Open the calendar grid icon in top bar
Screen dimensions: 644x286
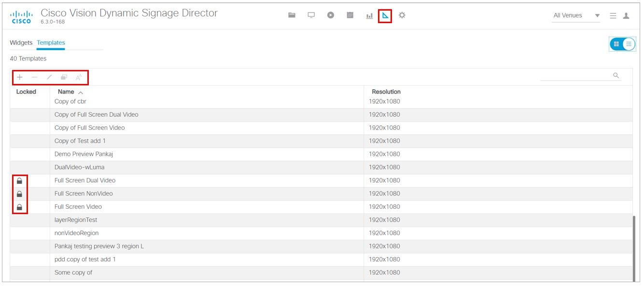(x=350, y=15)
